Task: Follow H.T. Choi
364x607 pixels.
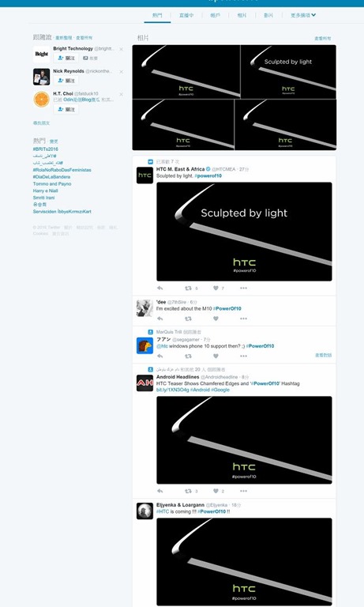Action: coord(66,110)
